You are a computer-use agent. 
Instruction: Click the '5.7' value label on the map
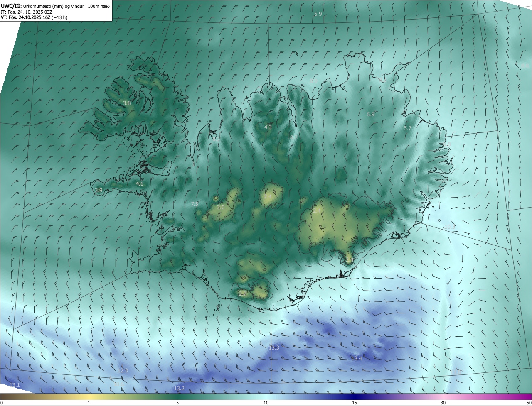coord(407,128)
